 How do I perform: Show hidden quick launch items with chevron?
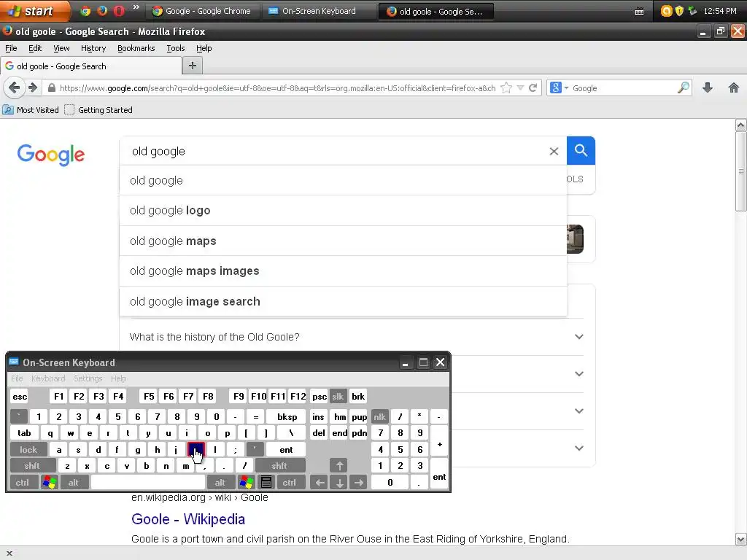tap(136, 7)
